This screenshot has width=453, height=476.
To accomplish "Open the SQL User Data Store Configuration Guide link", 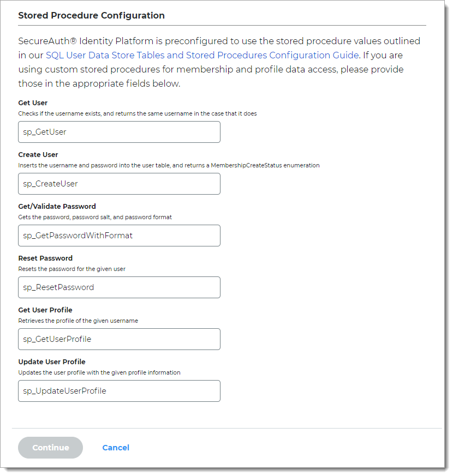I will 202,55.
